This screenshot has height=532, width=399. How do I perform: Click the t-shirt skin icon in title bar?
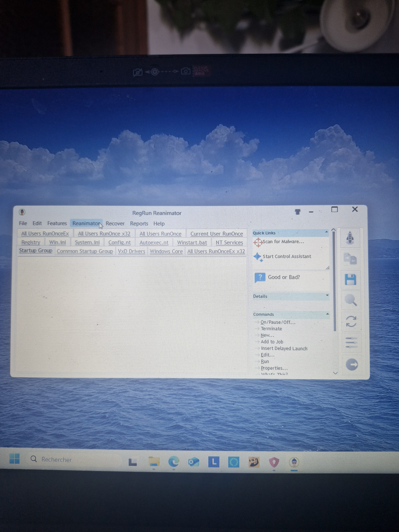[x=298, y=212]
